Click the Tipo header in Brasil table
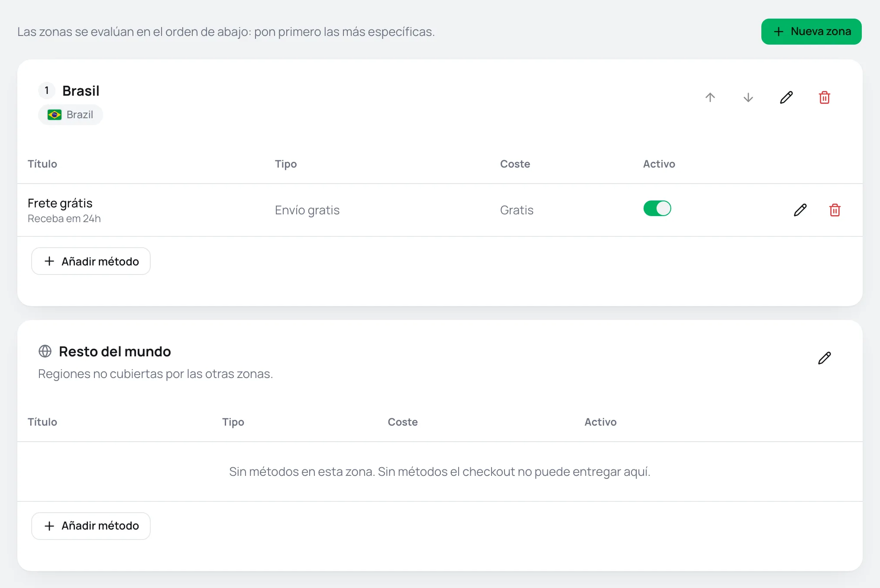The height and width of the screenshot is (588, 880). click(x=286, y=164)
